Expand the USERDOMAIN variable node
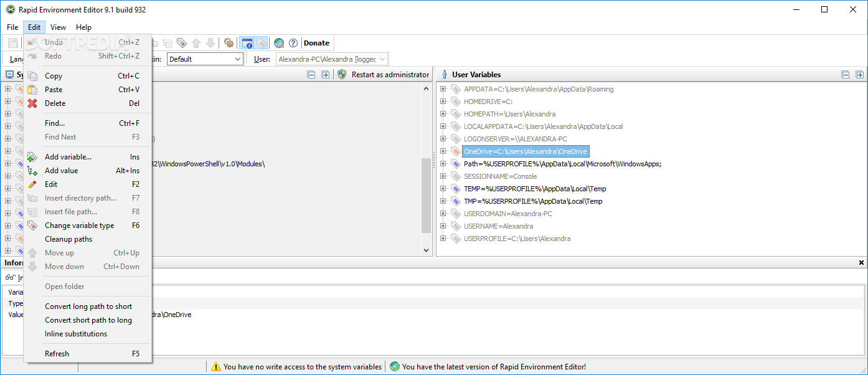The height and width of the screenshot is (375, 868). (x=443, y=214)
